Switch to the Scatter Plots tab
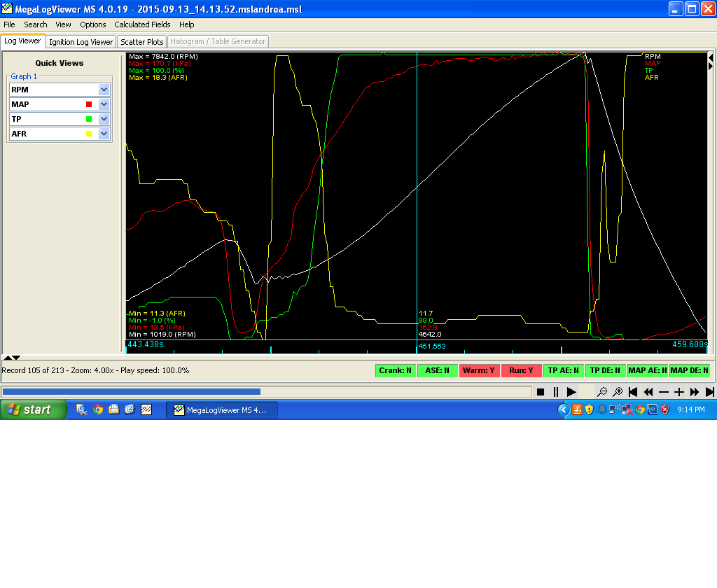 coord(142,42)
